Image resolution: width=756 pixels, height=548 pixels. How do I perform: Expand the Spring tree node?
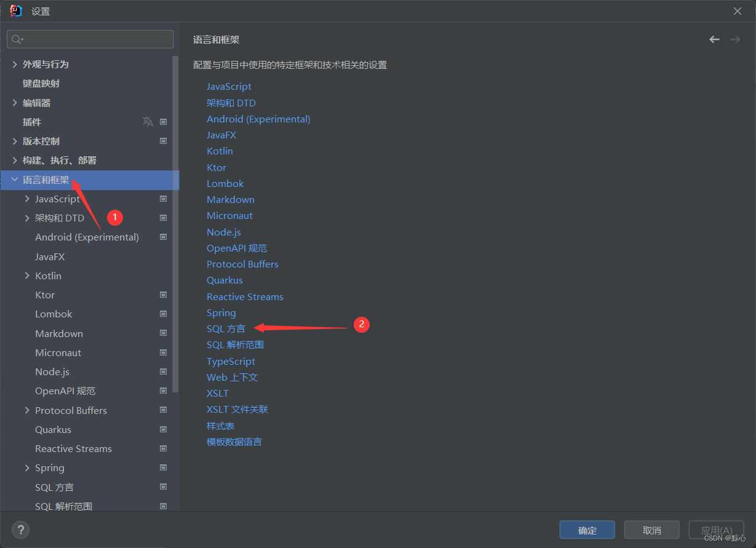pyautogui.click(x=27, y=467)
